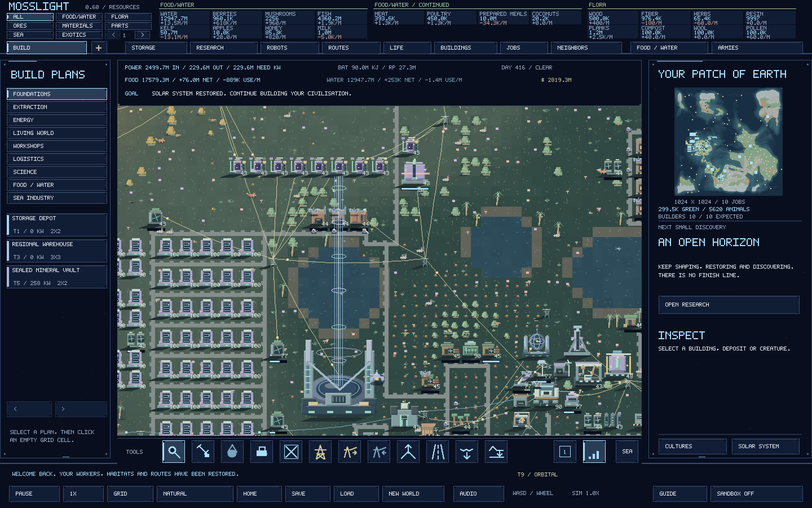
Task: Select the flatten terrain tool
Action: [x=497, y=452]
